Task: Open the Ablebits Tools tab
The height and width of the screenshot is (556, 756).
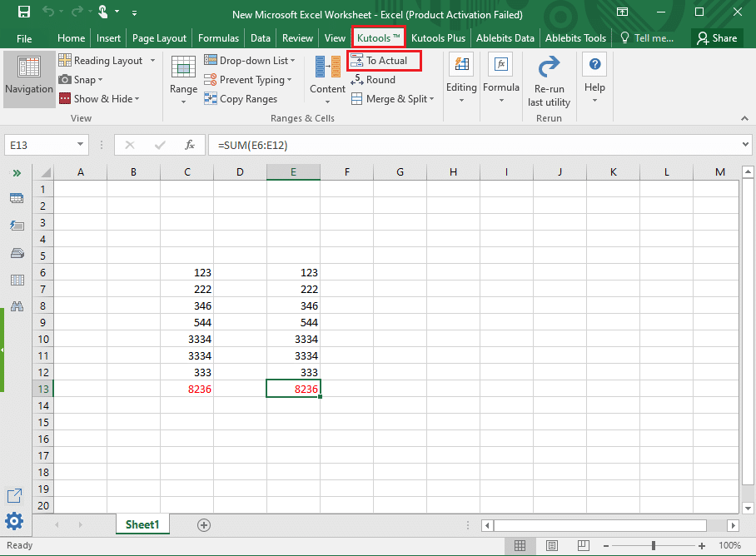Action: [x=575, y=38]
